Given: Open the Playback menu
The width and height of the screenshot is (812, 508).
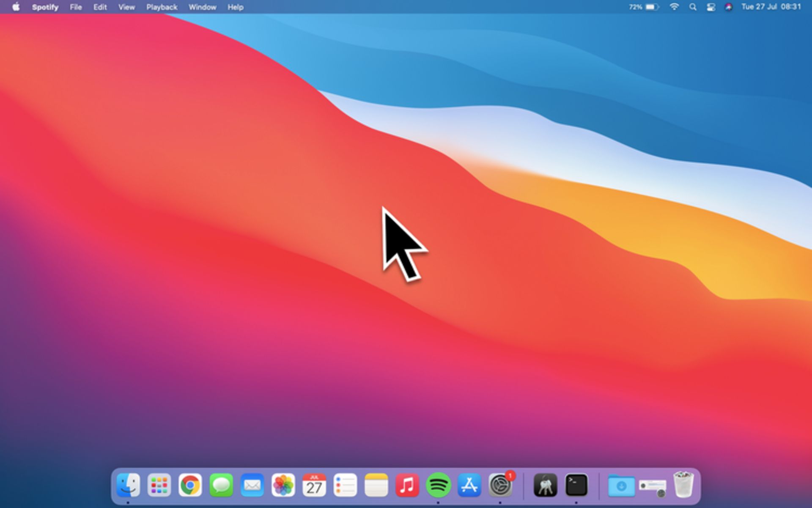Looking at the screenshot, I should pos(162,7).
